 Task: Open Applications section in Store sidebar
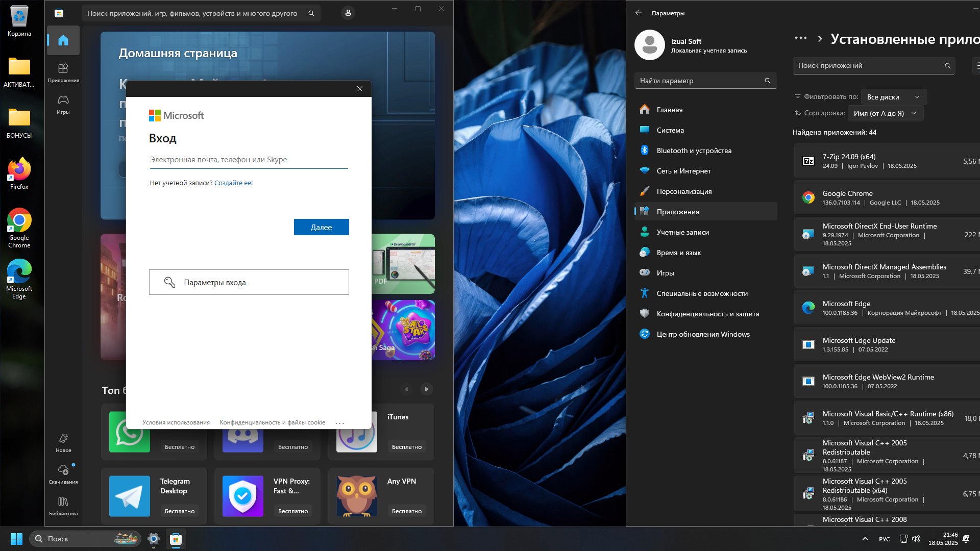click(63, 73)
